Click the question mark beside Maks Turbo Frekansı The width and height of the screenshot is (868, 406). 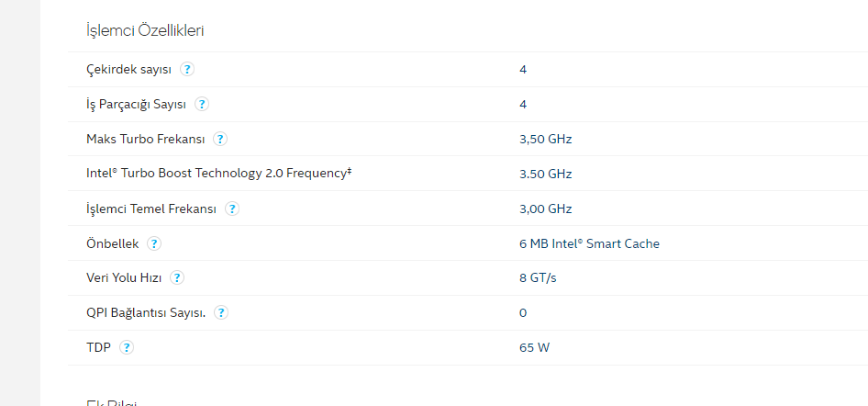(219, 139)
